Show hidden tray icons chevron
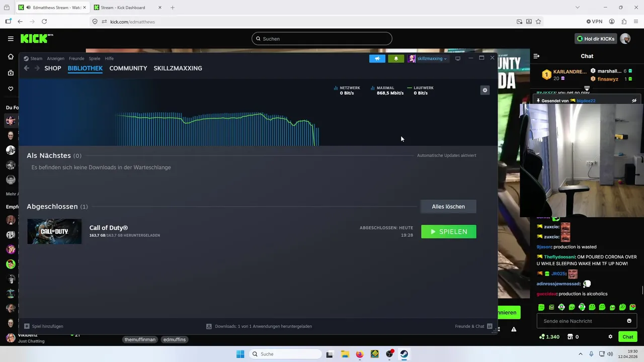This screenshot has height=362, width=644. (580, 354)
